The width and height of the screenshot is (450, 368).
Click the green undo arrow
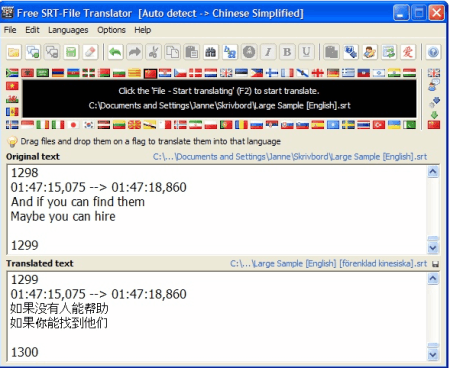116,52
